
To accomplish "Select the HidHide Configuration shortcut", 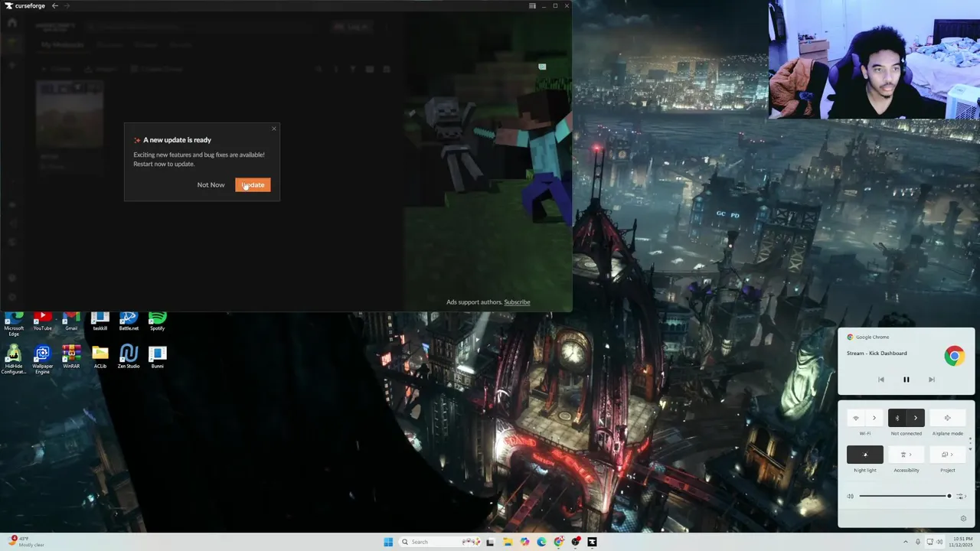I will point(14,360).
